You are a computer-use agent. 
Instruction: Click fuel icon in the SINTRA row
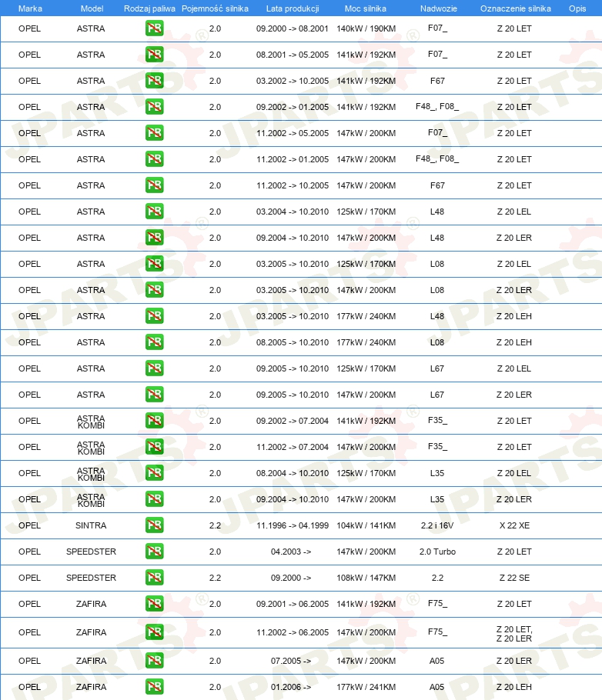click(x=154, y=525)
